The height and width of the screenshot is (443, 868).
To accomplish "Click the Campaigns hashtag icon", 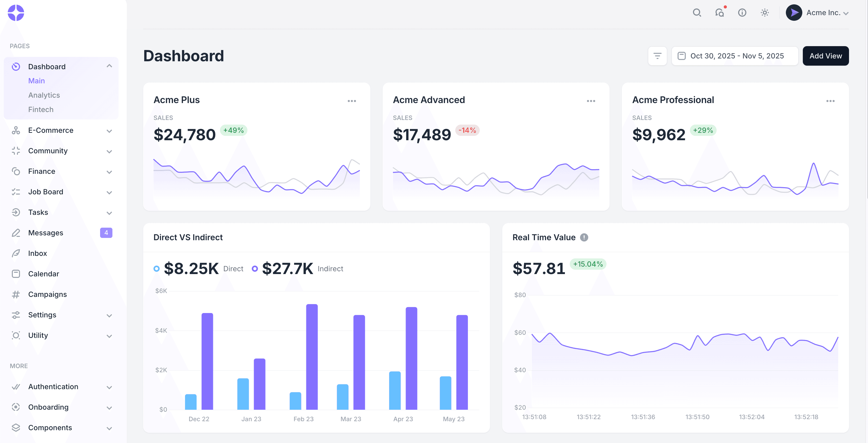I will (x=16, y=294).
